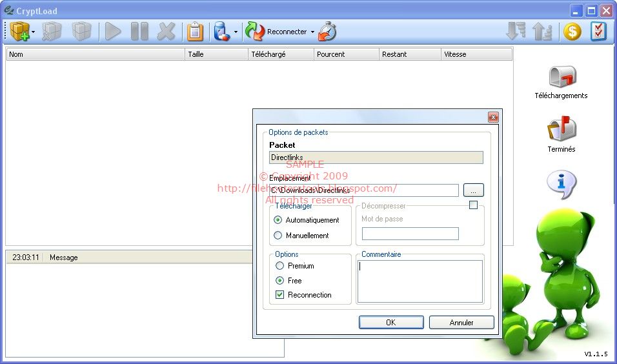
Task: Sort by the Vitesse column header
Action: point(476,54)
